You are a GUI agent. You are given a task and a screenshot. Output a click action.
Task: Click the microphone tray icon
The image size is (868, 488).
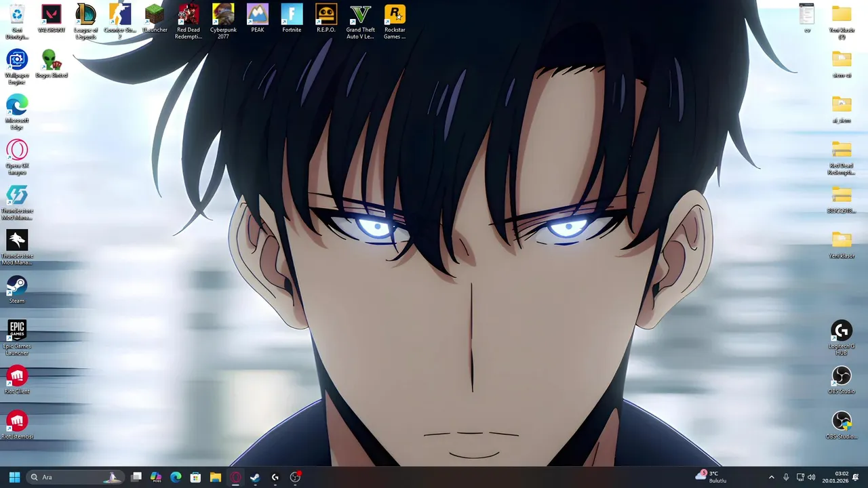[786, 477]
